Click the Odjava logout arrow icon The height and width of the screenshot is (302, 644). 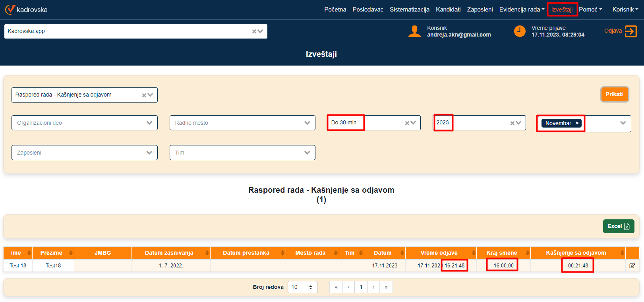click(x=630, y=31)
